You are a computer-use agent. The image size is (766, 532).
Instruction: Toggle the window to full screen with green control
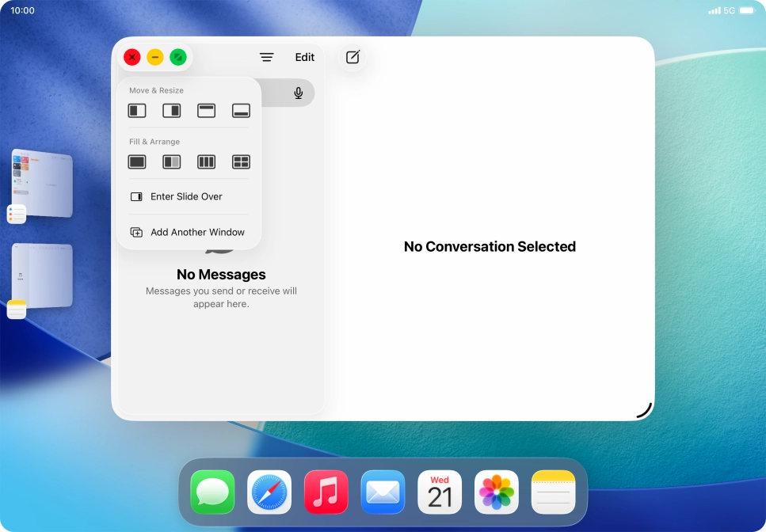point(177,56)
